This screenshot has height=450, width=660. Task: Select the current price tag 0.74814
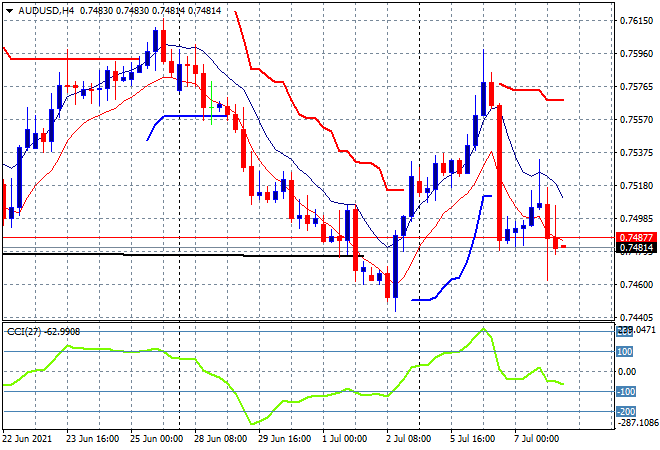point(637,248)
